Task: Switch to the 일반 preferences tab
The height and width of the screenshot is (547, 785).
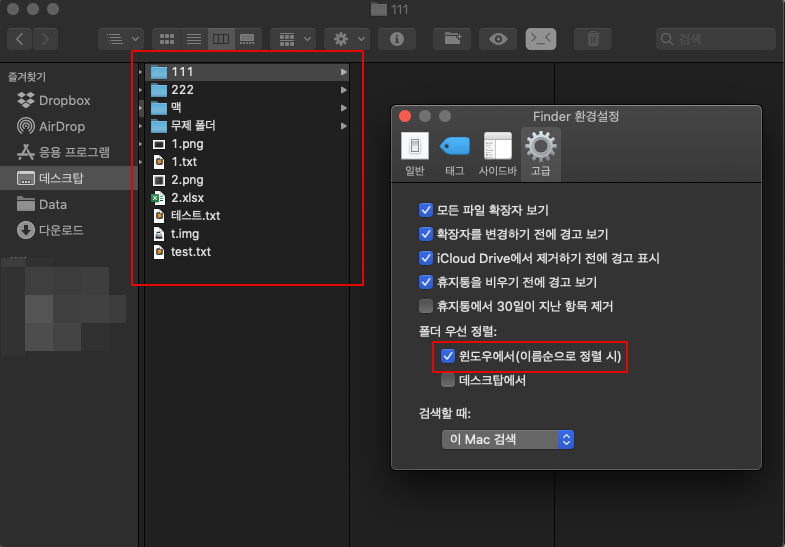Action: [415, 154]
